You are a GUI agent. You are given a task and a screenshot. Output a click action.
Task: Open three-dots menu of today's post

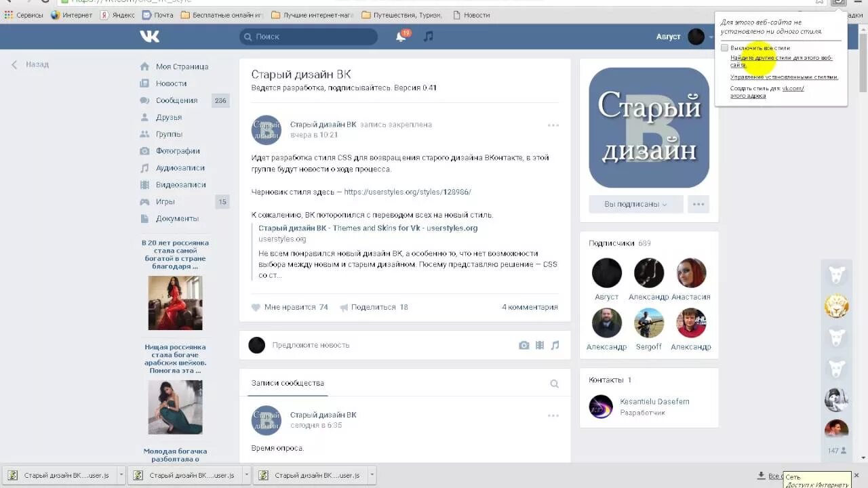coord(553,415)
